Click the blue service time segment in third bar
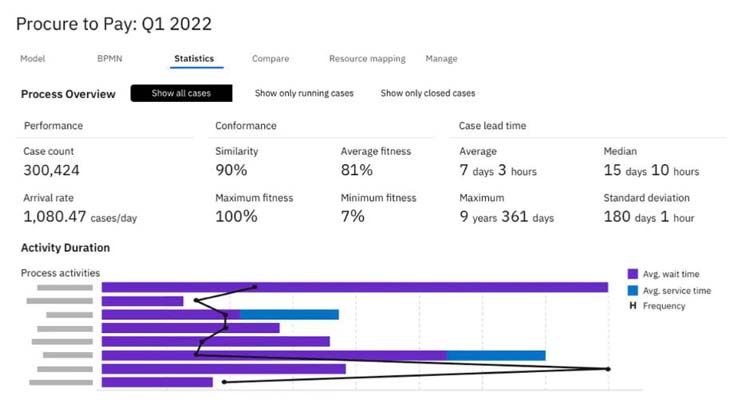Viewport: 750px width, 416px height. (x=289, y=315)
